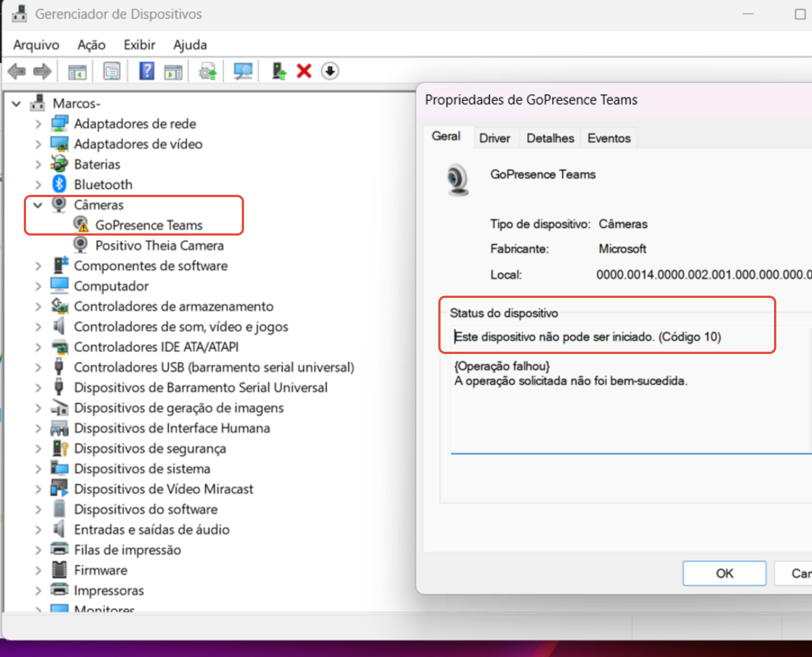Click the Back arrow toolbar icon

[x=17, y=71]
